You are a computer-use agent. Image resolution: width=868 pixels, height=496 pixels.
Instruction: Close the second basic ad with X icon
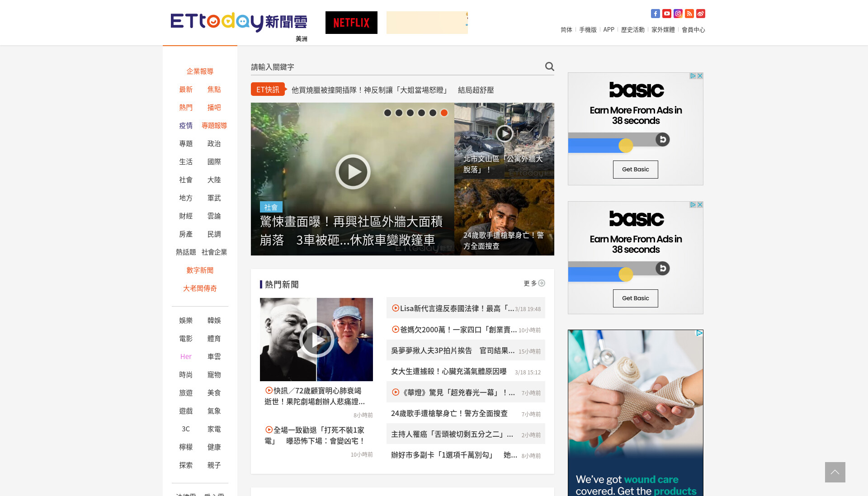700,205
